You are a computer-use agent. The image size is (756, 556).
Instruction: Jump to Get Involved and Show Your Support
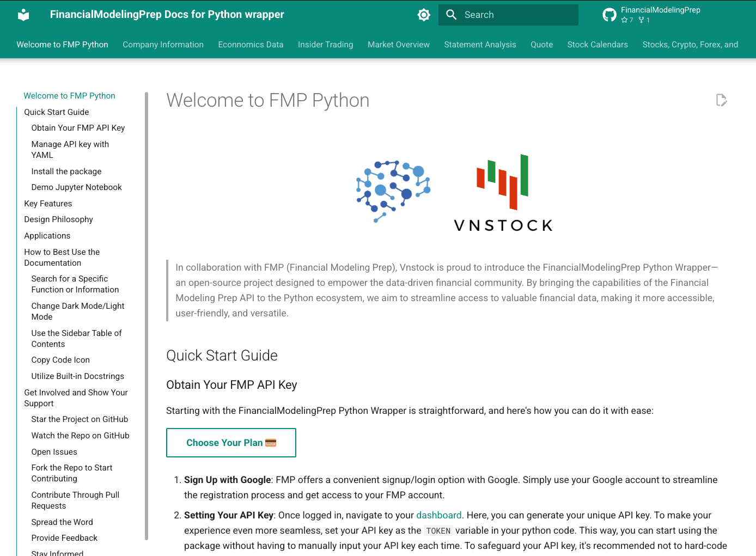[x=76, y=398]
